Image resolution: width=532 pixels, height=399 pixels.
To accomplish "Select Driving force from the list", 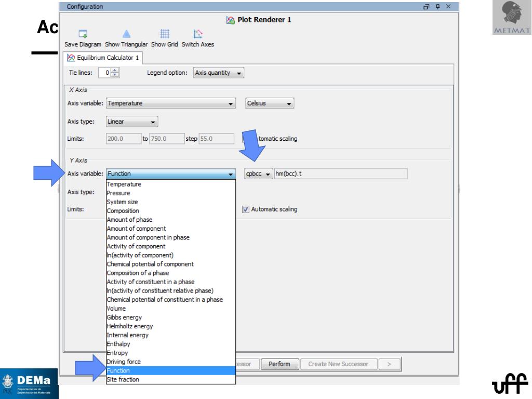I will (170, 362).
